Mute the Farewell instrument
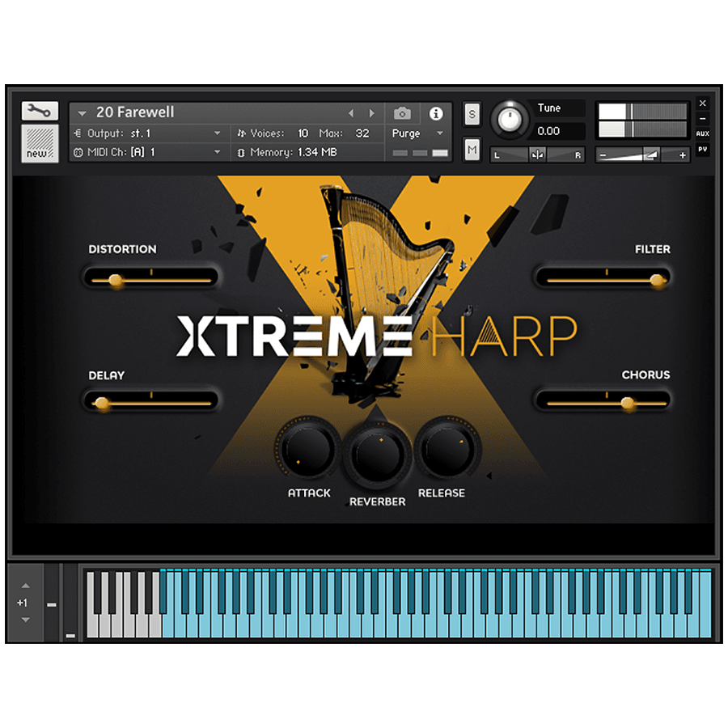728x728 pixels. [472, 149]
